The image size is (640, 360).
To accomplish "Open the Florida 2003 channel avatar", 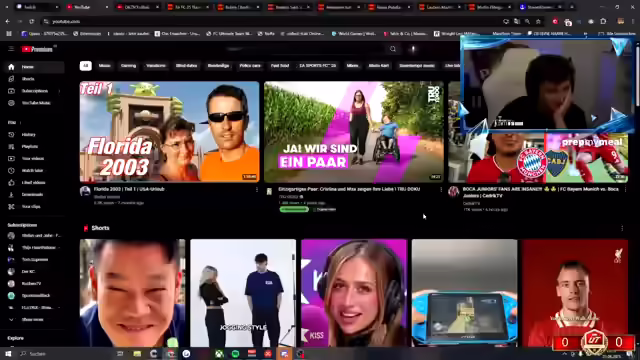I will (x=85, y=191).
